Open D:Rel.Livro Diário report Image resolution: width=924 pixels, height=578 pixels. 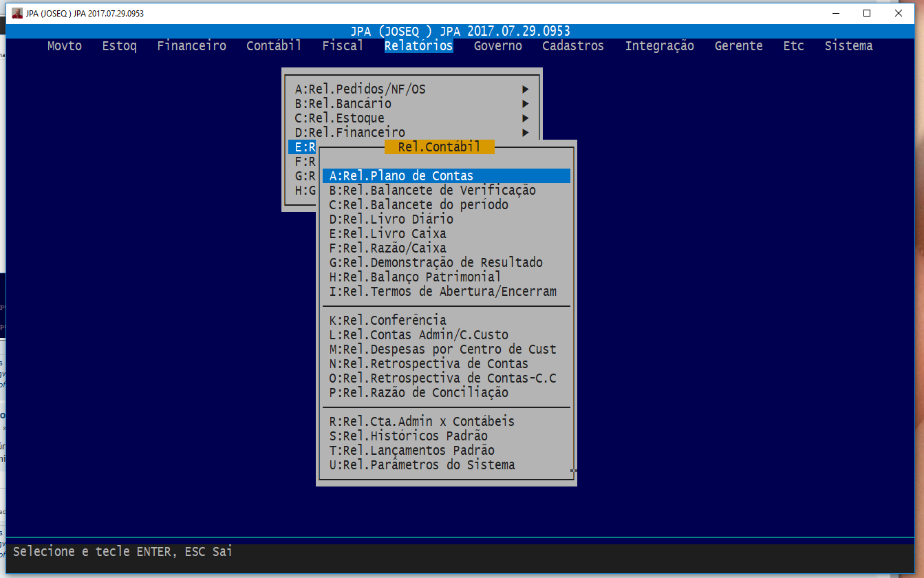click(x=447, y=220)
